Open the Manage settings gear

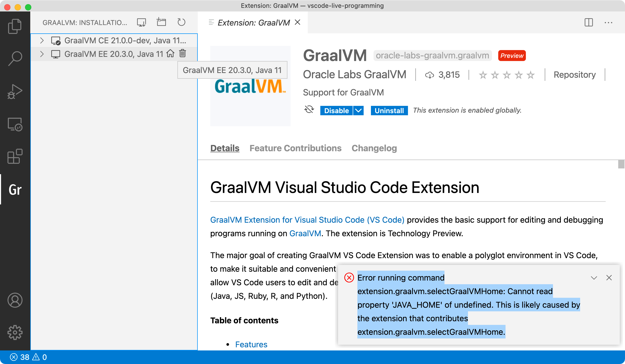[x=15, y=332]
